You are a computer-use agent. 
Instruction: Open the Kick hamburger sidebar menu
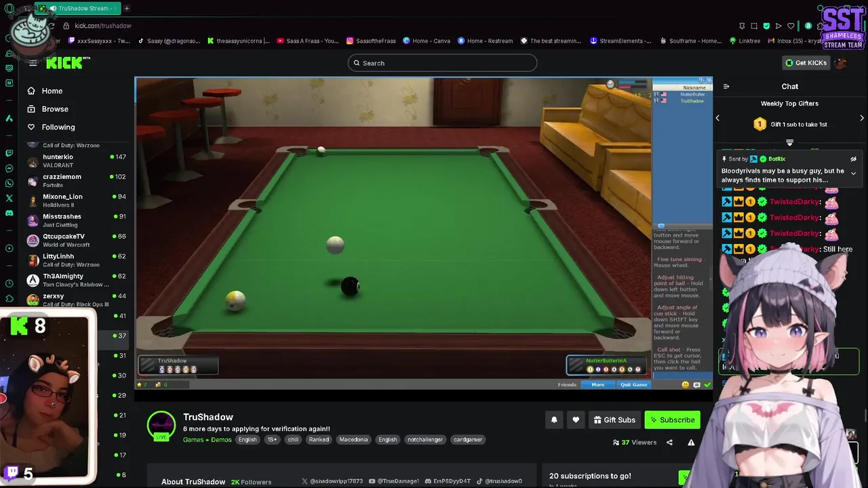click(x=33, y=63)
